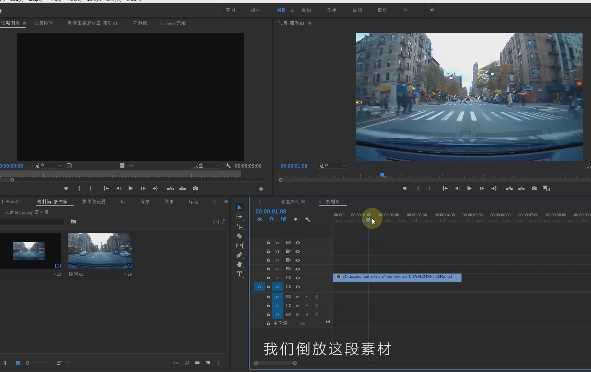Select the Pen tool
591x372 pixels.
pos(239,255)
